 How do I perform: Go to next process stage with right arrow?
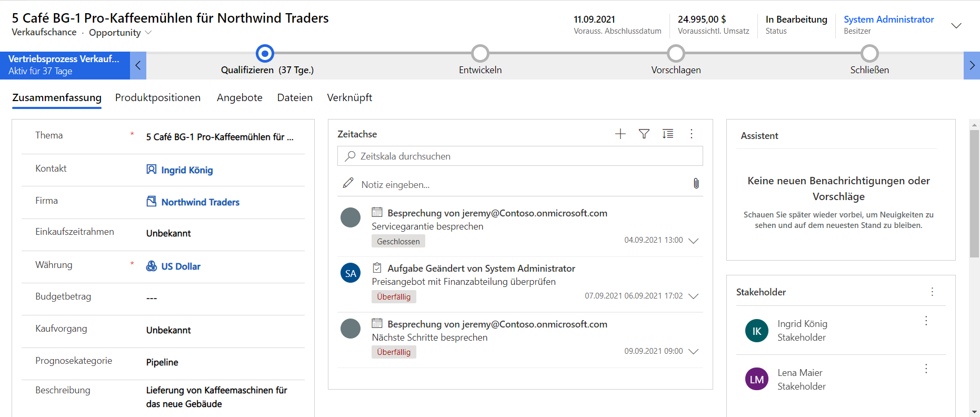point(972,65)
